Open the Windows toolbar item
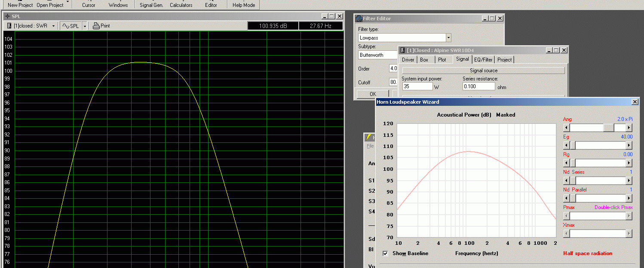 coord(118,5)
